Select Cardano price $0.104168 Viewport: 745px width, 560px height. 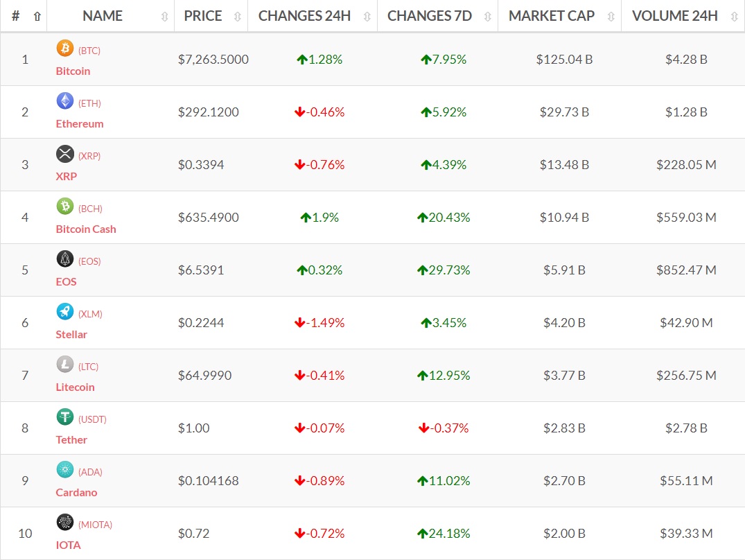pos(209,481)
